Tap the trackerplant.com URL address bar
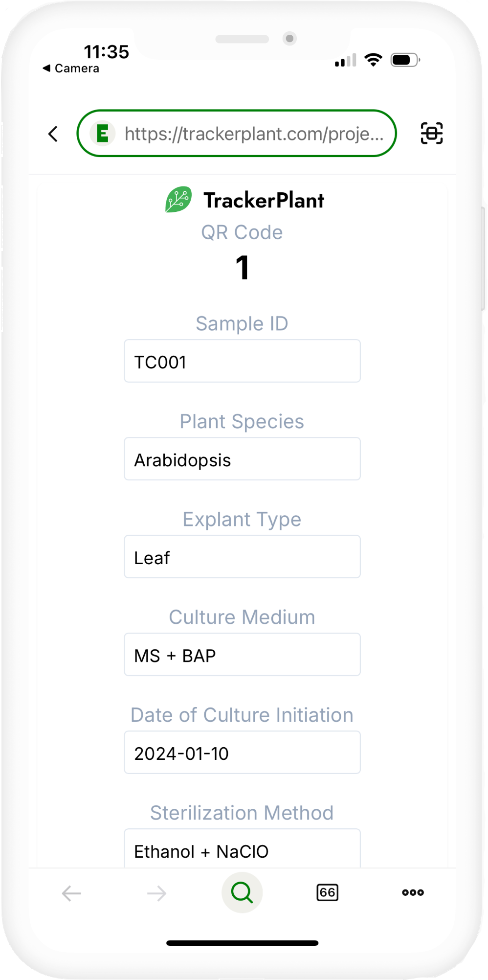The image size is (488, 980). pyautogui.click(x=253, y=134)
